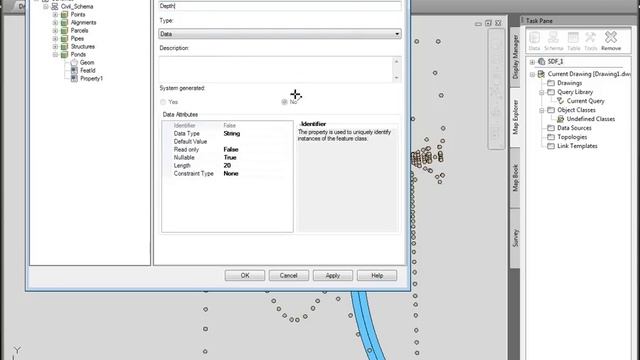The width and height of the screenshot is (640, 360).
Task: Open the Data tool in Task Pane
Action: [534, 41]
